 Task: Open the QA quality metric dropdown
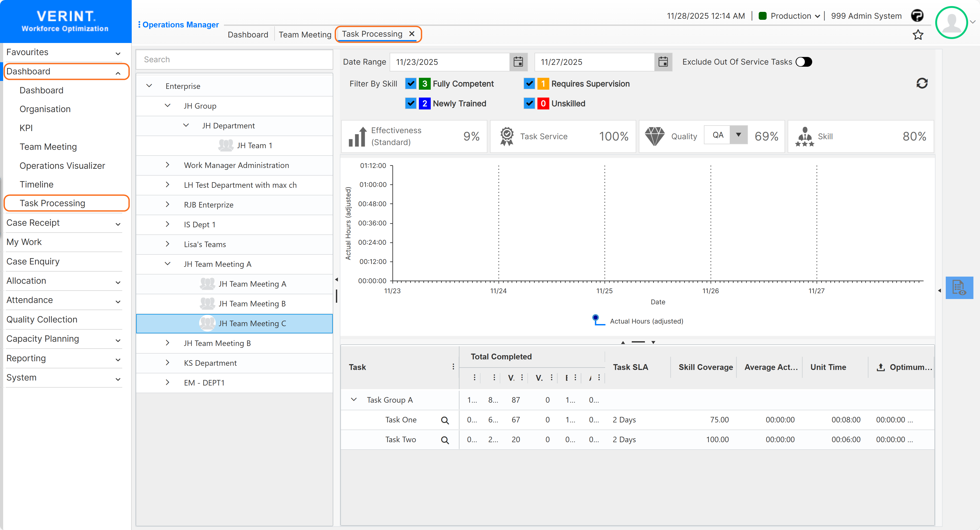point(738,135)
